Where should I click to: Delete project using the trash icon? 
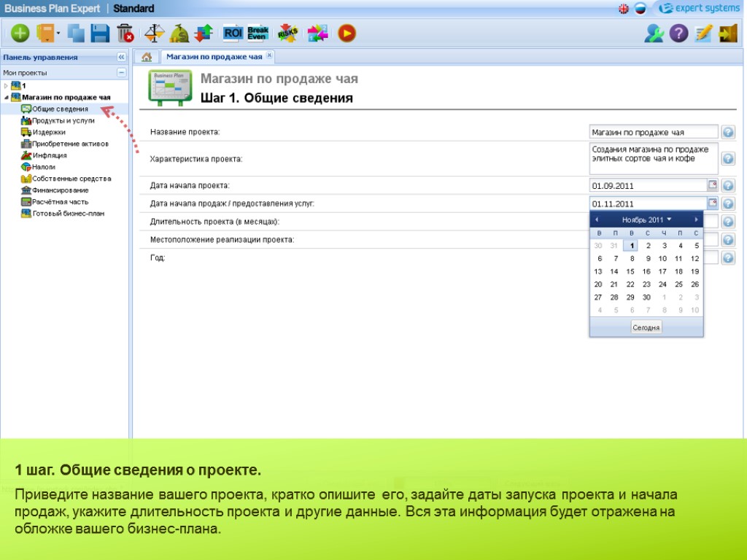tap(125, 34)
